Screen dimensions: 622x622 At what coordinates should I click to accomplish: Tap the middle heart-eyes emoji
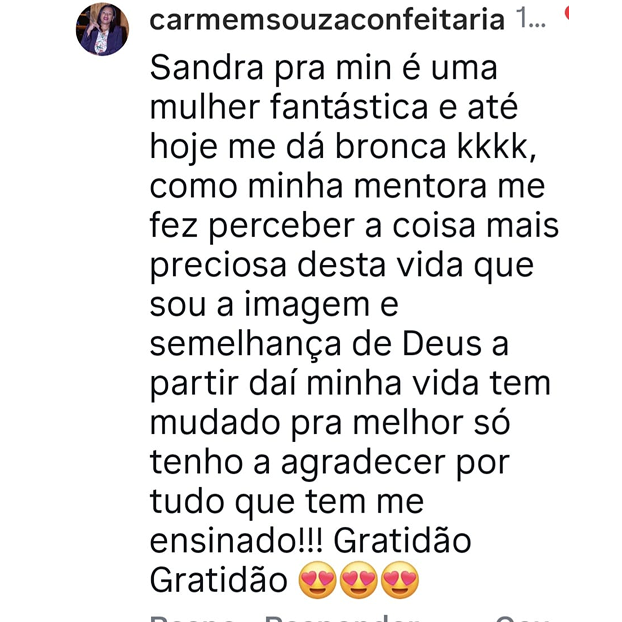(x=358, y=580)
